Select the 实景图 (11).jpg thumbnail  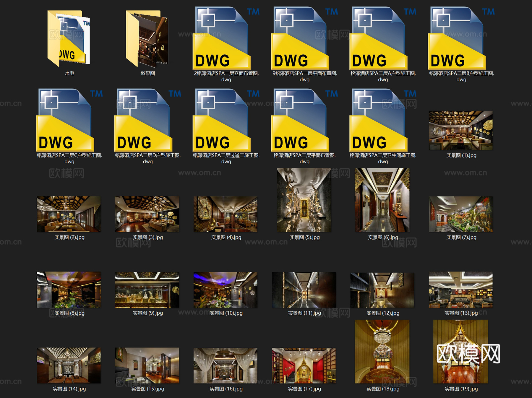coord(304,290)
